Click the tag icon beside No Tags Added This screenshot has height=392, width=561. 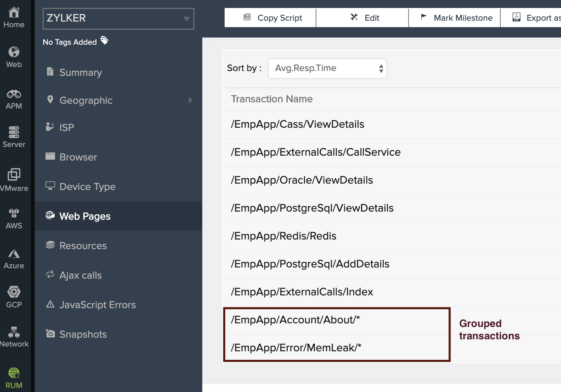tap(105, 41)
